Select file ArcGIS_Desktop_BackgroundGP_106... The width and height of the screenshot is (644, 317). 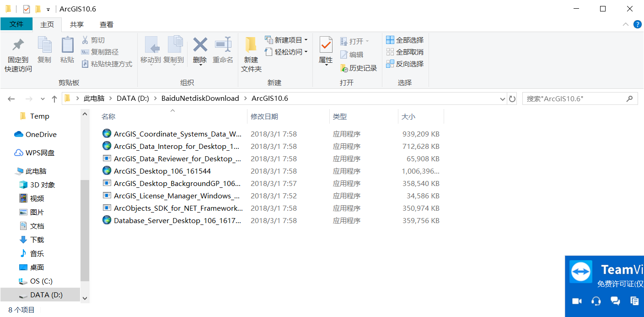coord(177,183)
